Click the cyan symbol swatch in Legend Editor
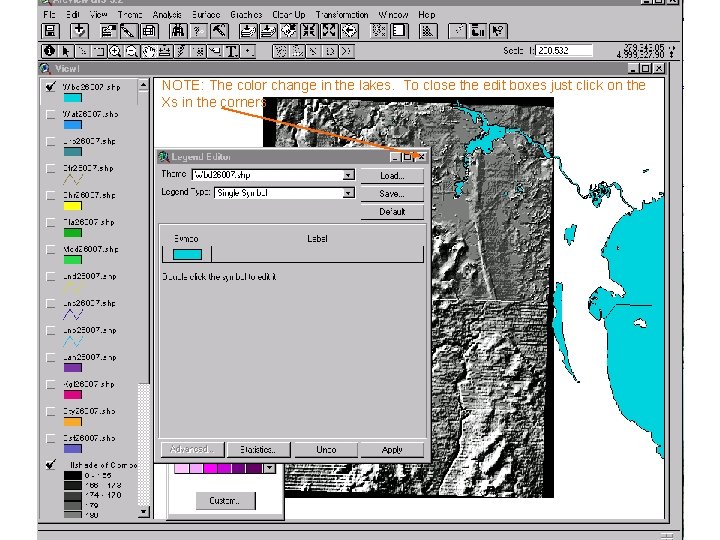 (x=187, y=254)
